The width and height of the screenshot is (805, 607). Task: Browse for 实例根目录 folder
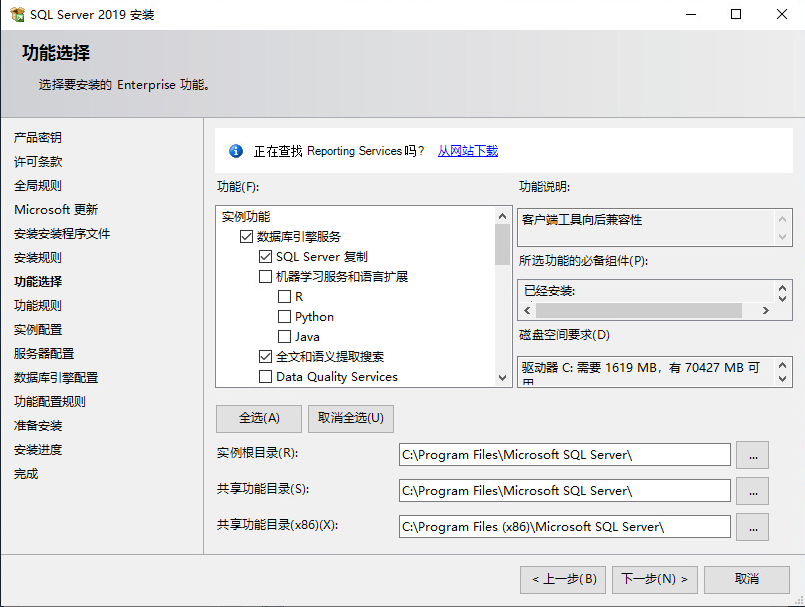(x=752, y=455)
